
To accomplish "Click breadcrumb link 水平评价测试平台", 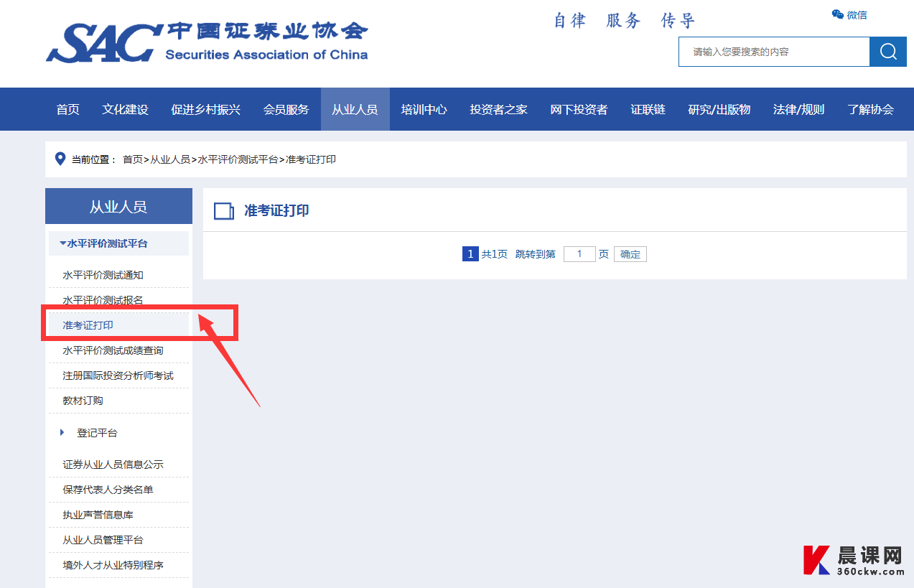I will (x=238, y=159).
